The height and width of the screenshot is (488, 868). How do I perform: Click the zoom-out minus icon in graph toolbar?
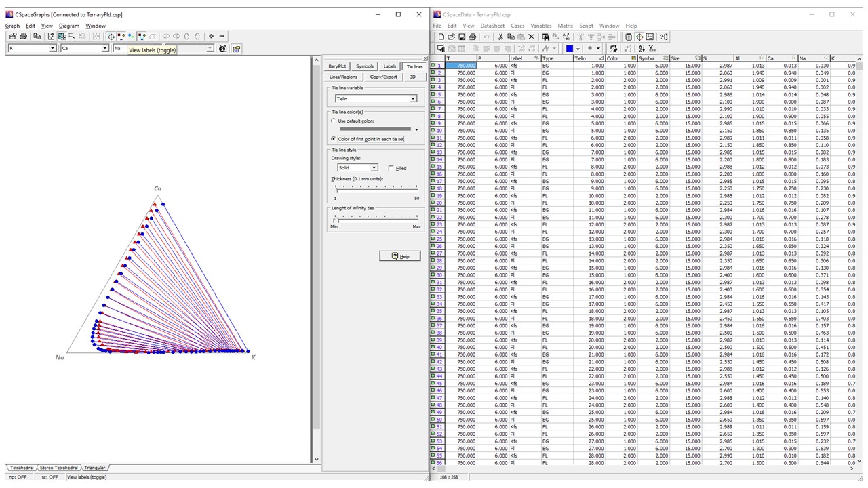click(222, 36)
